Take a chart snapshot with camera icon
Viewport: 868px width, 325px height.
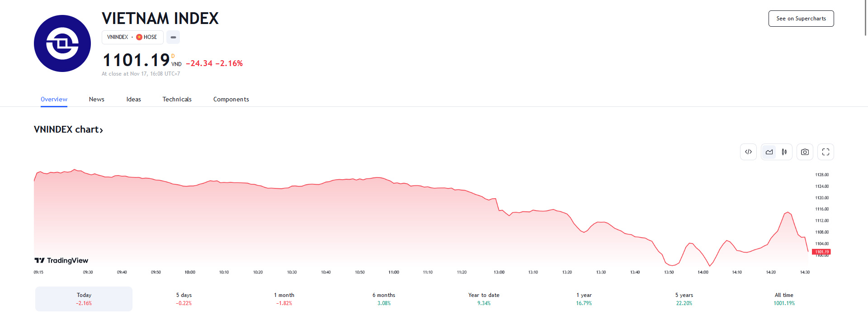(x=805, y=152)
